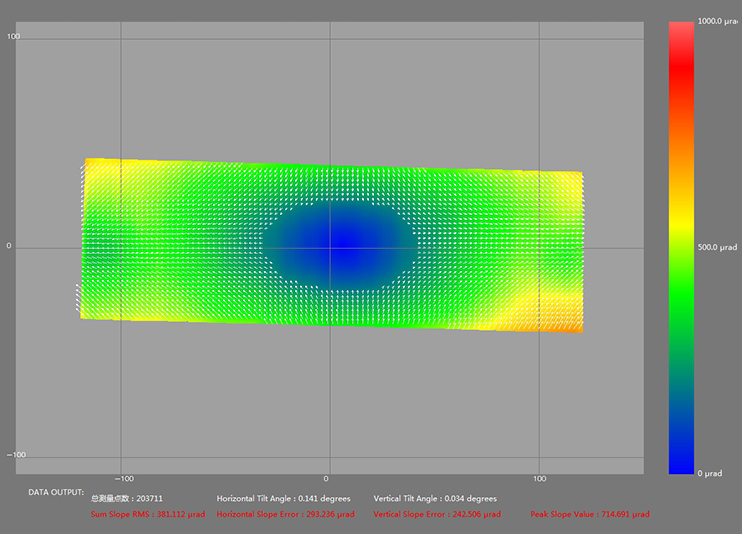Viewport: 742px width, 534px height.
Task: Click the 0 tick label on the vertical axis
Action: tap(9, 246)
